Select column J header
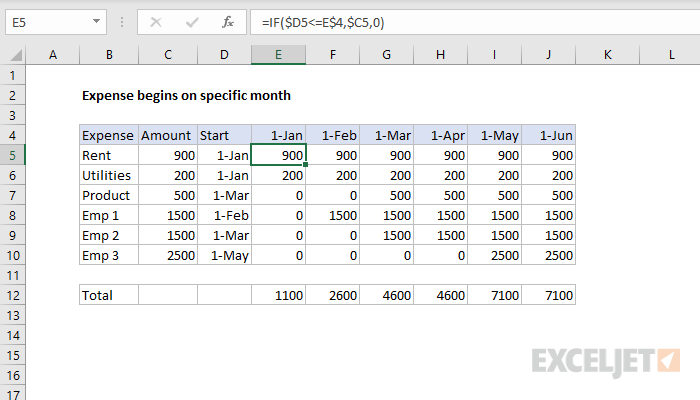This screenshot has width=700, height=400. (x=548, y=55)
